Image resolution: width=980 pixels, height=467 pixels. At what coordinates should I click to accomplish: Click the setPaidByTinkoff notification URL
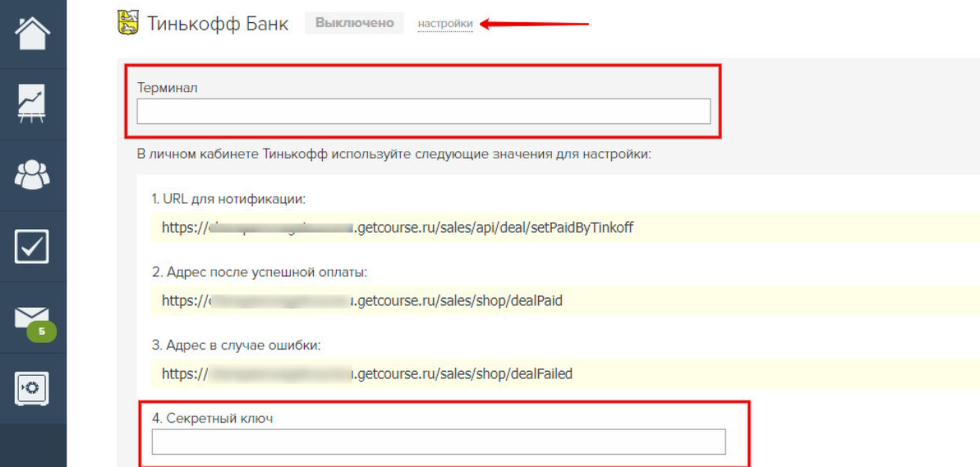(398, 228)
